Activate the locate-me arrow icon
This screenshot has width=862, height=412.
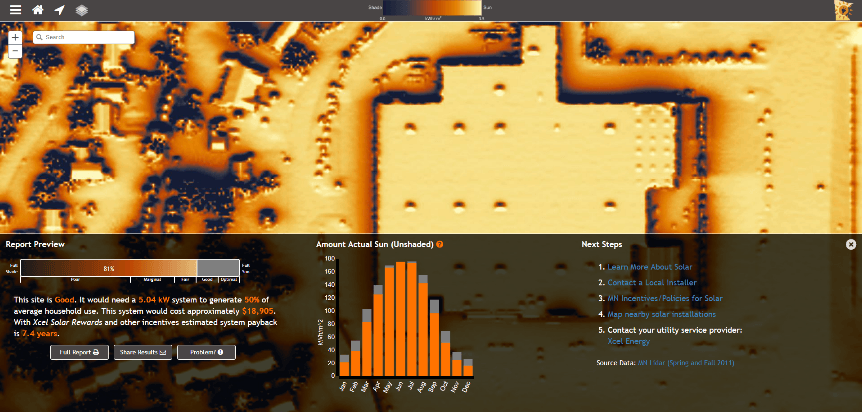[x=60, y=10]
